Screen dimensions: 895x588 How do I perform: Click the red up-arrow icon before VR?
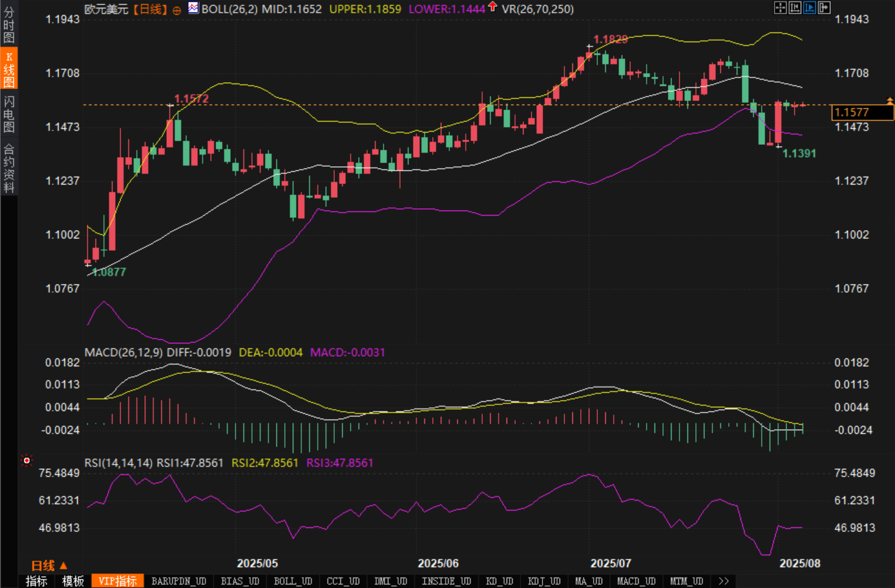pos(493,7)
